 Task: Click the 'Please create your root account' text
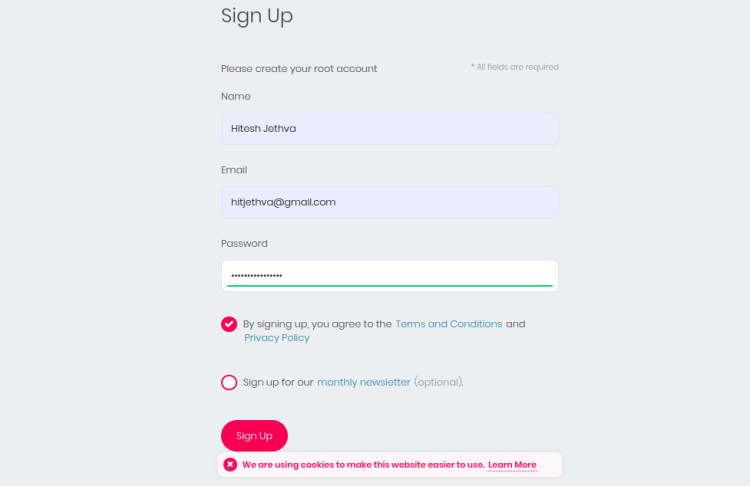pos(299,69)
